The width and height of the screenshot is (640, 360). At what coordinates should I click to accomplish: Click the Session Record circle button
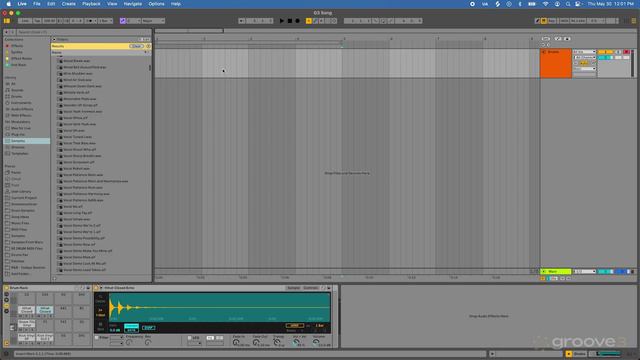click(x=333, y=21)
